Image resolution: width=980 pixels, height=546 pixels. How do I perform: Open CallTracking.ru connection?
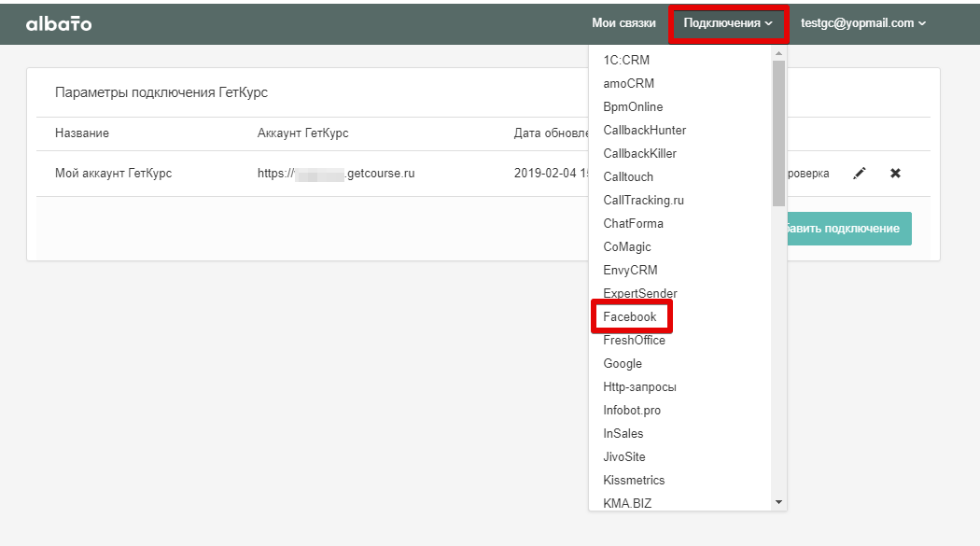point(643,200)
